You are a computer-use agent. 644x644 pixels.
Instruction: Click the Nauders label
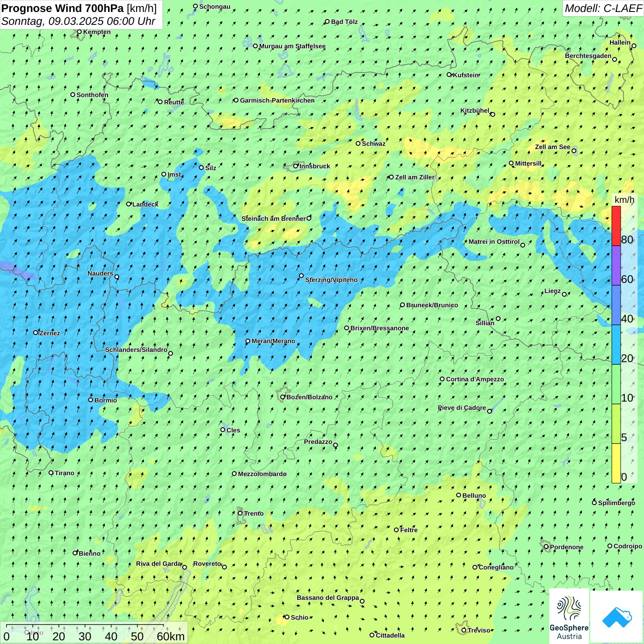[100, 273]
